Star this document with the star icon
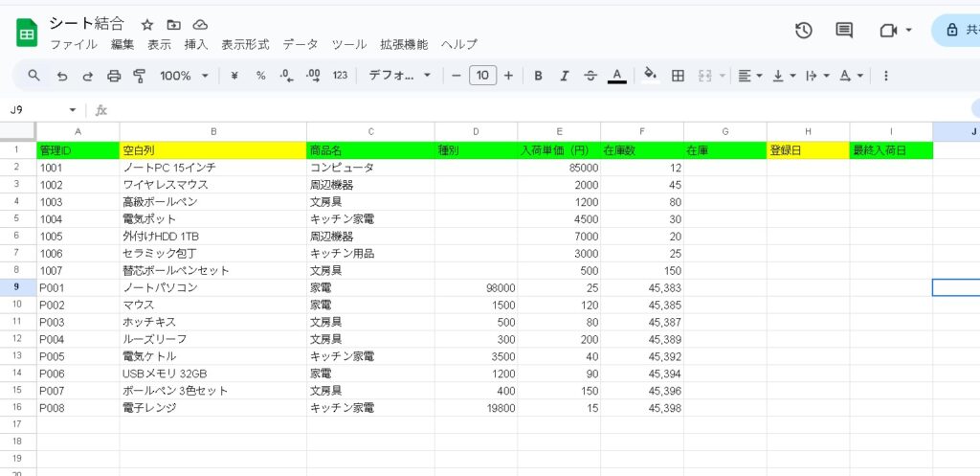Image resolution: width=980 pixels, height=476 pixels. point(147,25)
